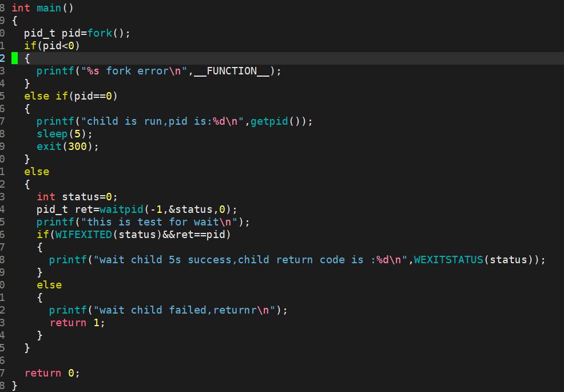Screen dimensions: 564x392
Task: Click the WIFEXITED(status) macro
Action: pos(108,235)
